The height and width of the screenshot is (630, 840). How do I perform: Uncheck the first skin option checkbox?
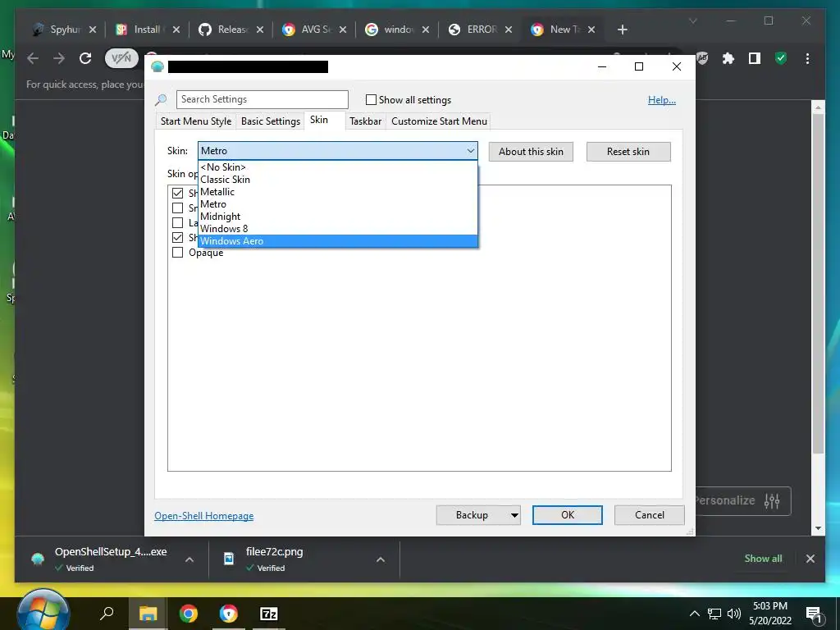[x=177, y=193]
